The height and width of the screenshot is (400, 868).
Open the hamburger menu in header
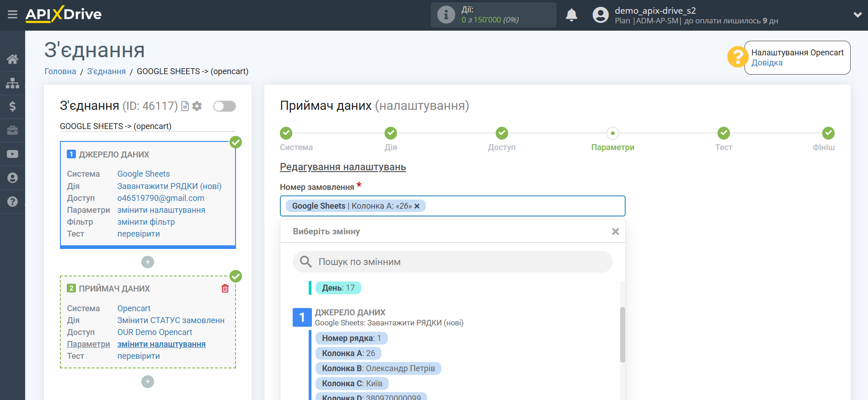pos(12,15)
